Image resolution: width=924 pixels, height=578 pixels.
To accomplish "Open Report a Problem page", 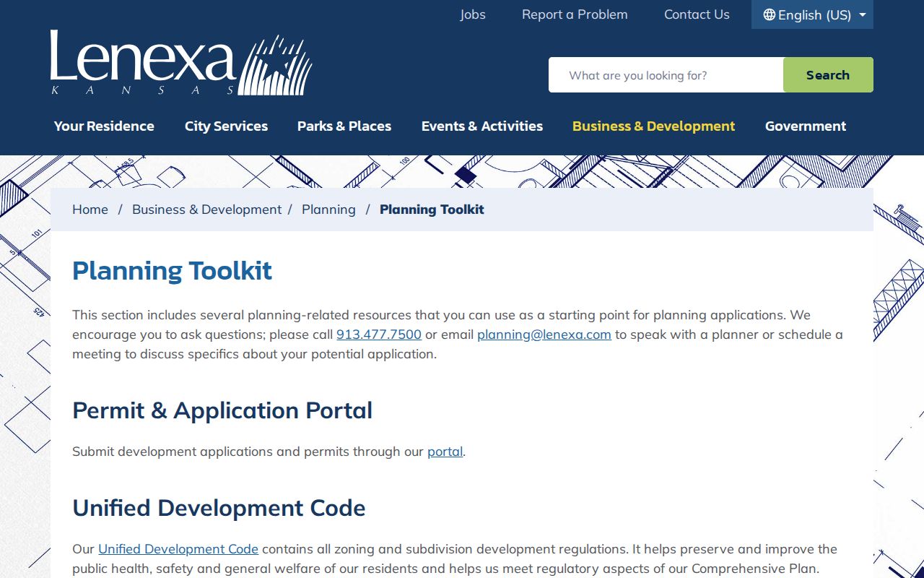I will tap(575, 14).
